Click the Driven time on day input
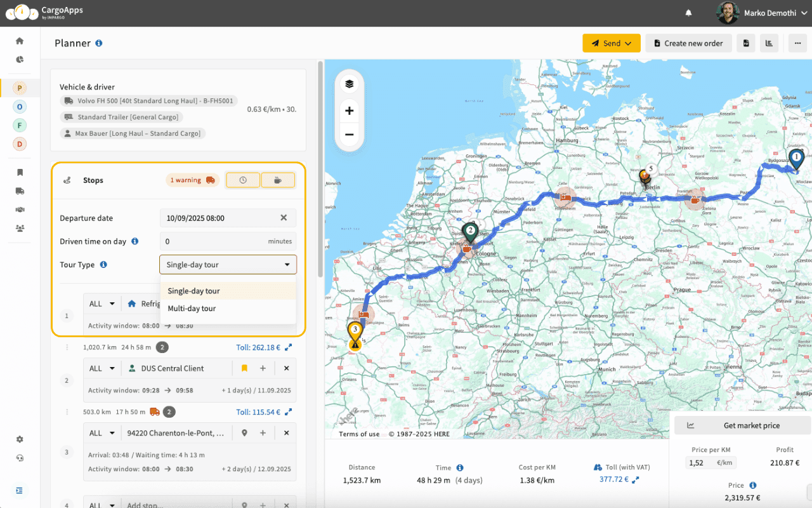 point(213,241)
